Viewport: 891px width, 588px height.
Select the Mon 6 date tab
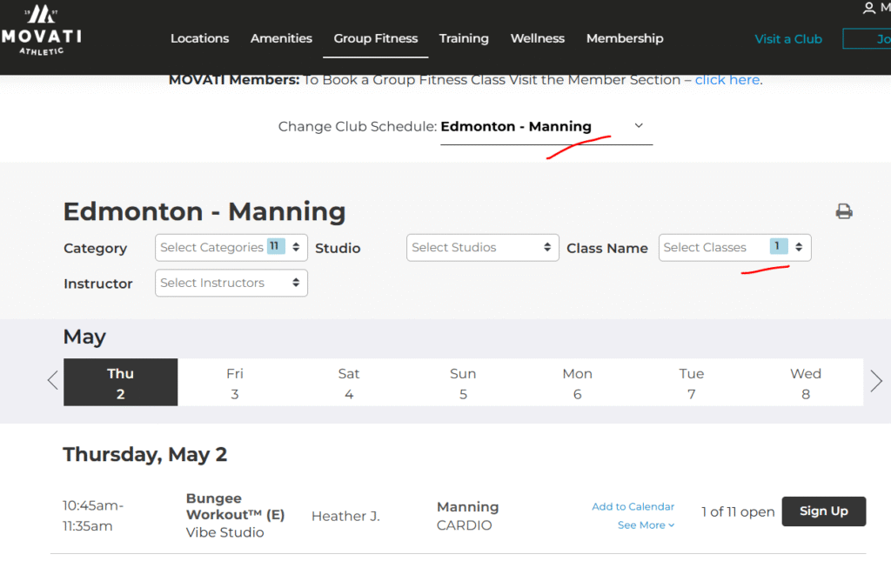pyautogui.click(x=578, y=383)
